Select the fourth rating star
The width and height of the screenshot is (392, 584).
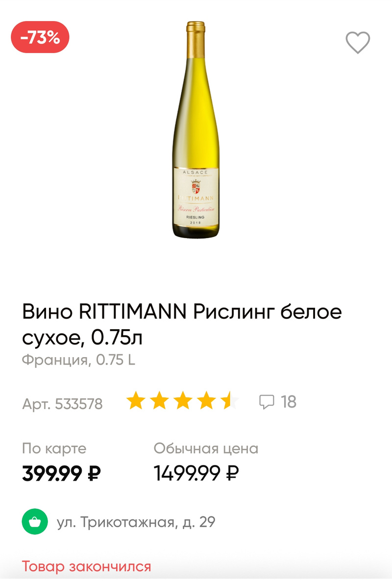click(x=206, y=402)
